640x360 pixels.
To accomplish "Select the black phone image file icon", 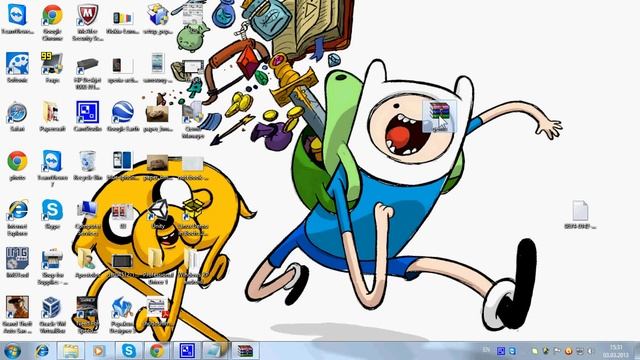I will (122, 65).
